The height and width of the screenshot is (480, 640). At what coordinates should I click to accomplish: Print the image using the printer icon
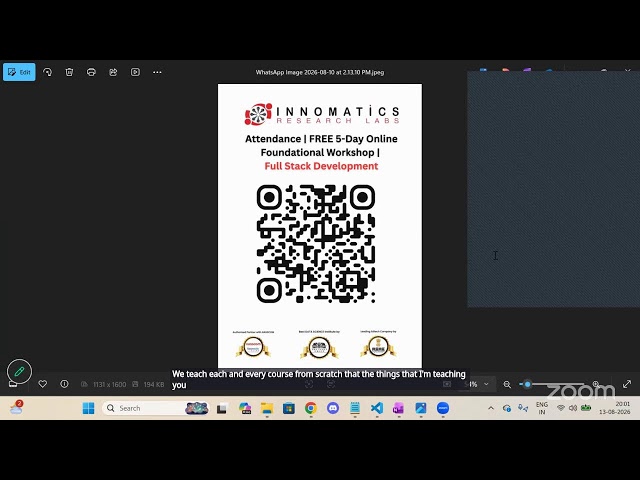(x=91, y=72)
